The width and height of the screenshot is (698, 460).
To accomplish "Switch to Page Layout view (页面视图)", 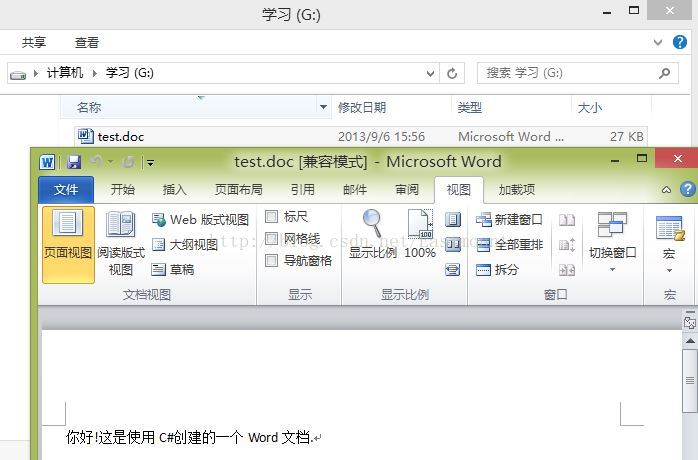I will [x=68, y=244].
